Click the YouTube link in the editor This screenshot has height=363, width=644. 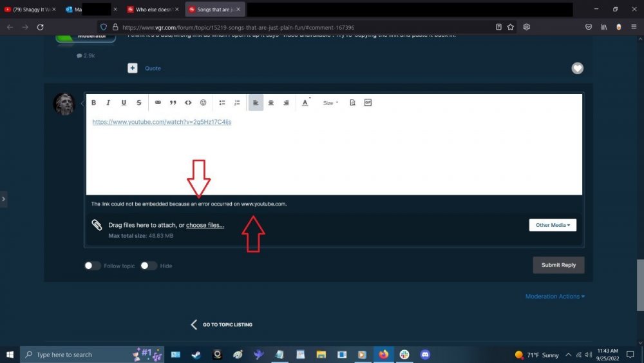(x=162, y=122)
